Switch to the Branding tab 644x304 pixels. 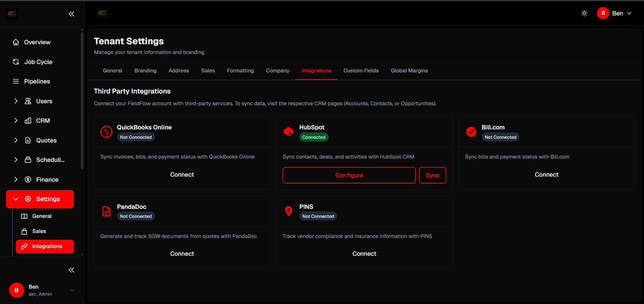pos(145,71)
